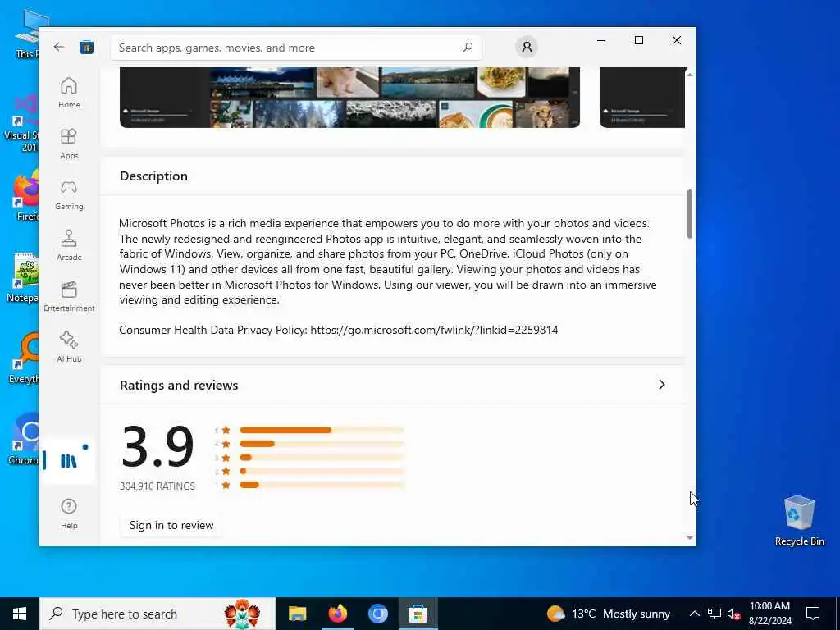Click the search apps, games, movies field
Screen dimensions: 840x630
tap(295, 48)
